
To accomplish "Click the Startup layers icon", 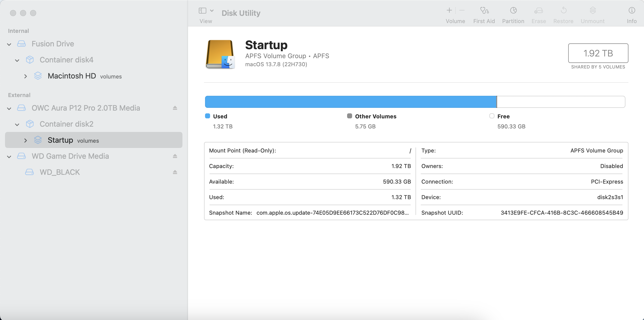I will [x=38, y=140].
